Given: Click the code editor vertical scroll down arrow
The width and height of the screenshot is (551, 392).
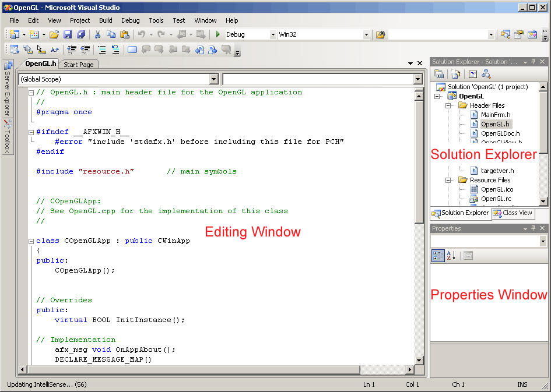Looking at the screenshot, I should click(x=419, y=360).
